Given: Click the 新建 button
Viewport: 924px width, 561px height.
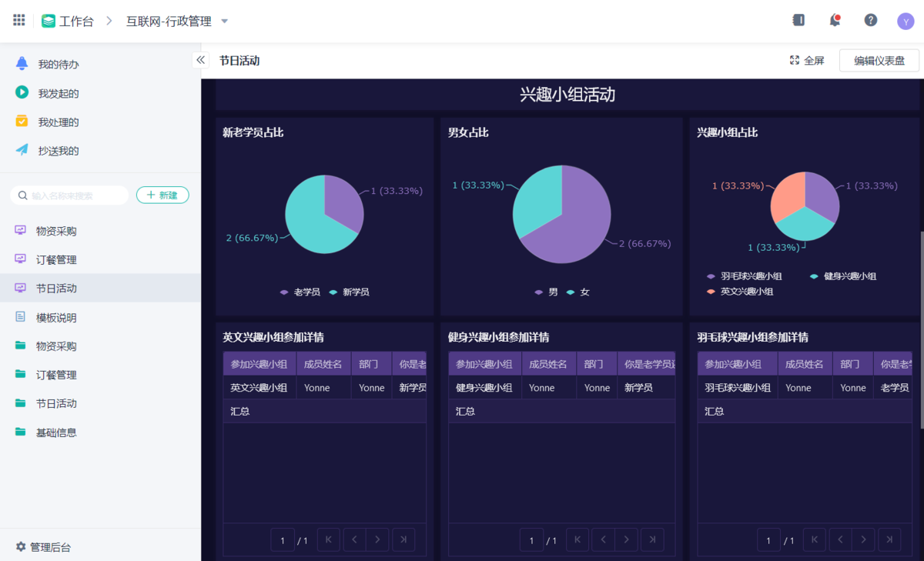Looking at the screenshot, I should 162,195.
